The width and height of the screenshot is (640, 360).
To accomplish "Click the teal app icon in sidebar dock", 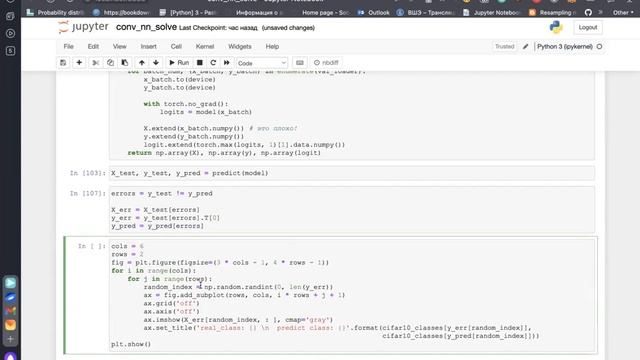I will click(11, 282).
